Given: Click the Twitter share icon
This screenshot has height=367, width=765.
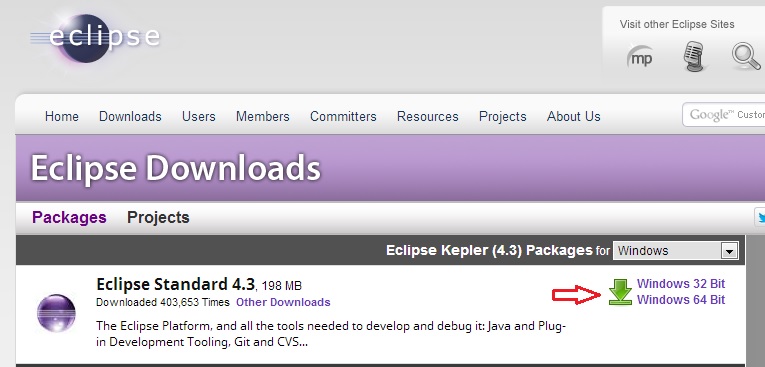Looking at the screenshot, I should (760, 217).
